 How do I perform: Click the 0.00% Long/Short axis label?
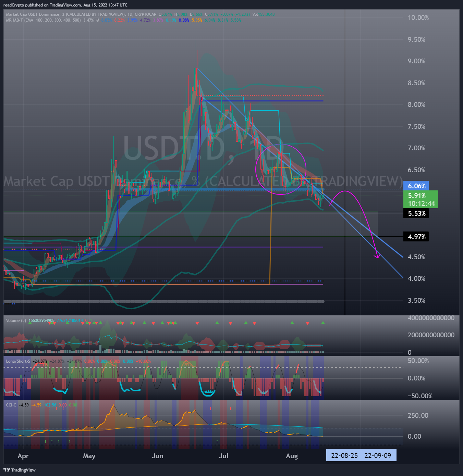[416, 378]
